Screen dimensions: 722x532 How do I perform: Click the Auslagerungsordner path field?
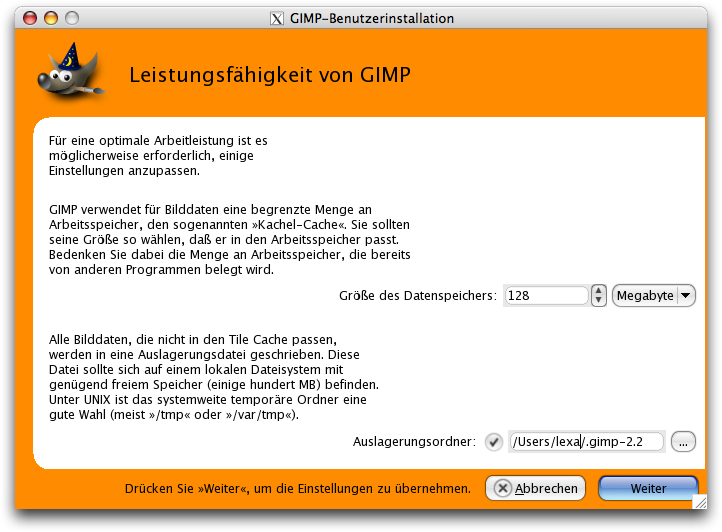point(587,442)
